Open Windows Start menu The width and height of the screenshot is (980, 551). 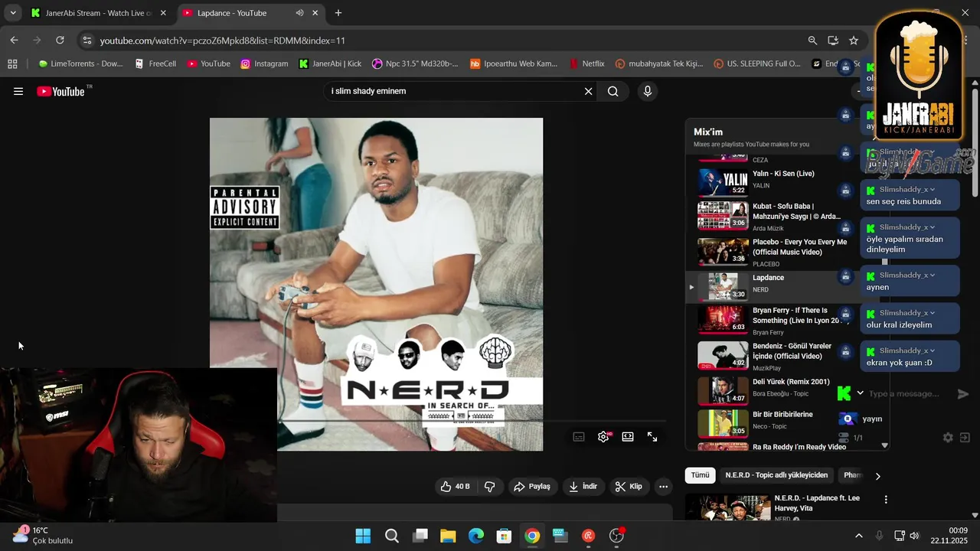pyautogui.click(x=363, y=536)
